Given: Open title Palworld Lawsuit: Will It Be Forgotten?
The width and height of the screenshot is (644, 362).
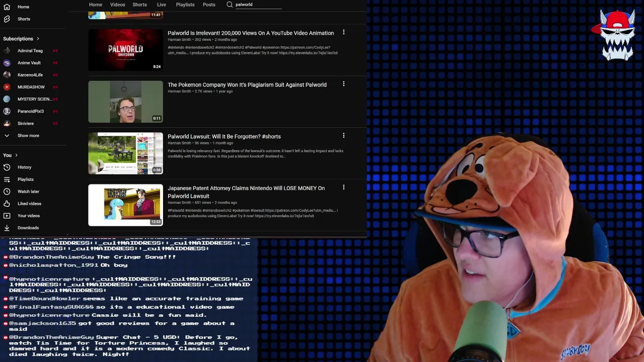Looking at the screenshot, I should tap(224, 137).
